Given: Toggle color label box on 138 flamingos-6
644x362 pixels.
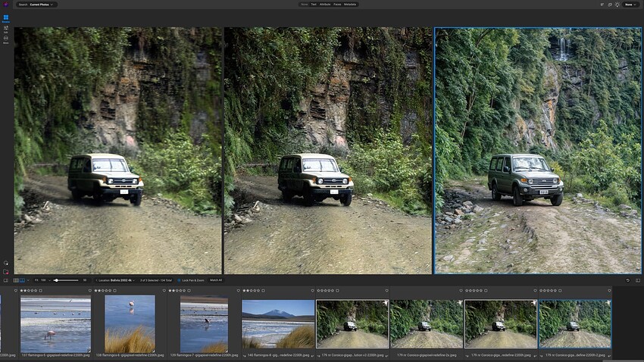Looking at the screenshot, I should point(114,291).
